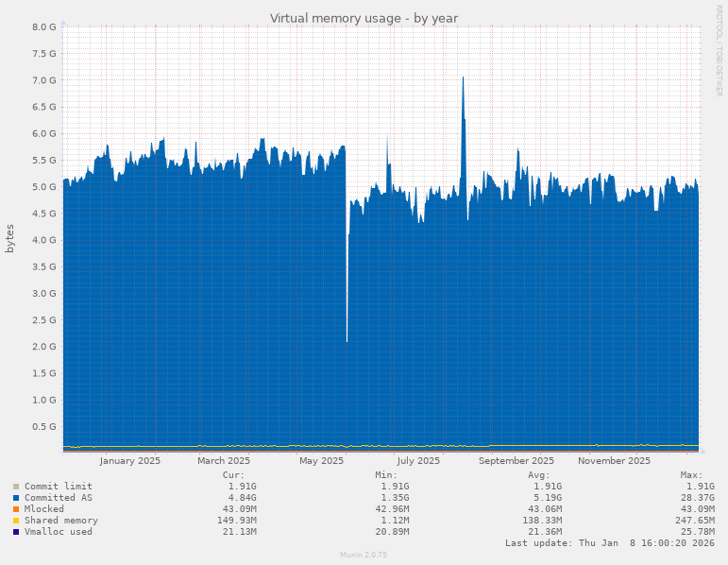The image size is (728, 565).
Task: Click the '2.0 G' y-axis label
Action: tap(44, 347)
